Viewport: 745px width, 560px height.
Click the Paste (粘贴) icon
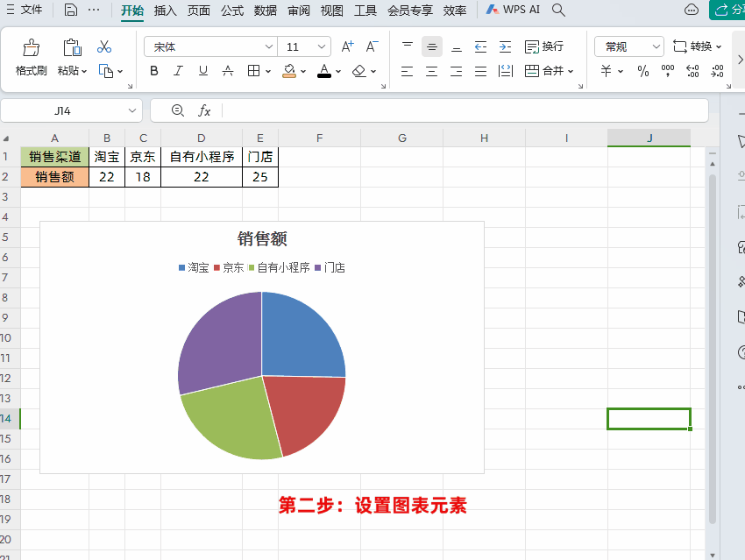[x=71, y=54]
